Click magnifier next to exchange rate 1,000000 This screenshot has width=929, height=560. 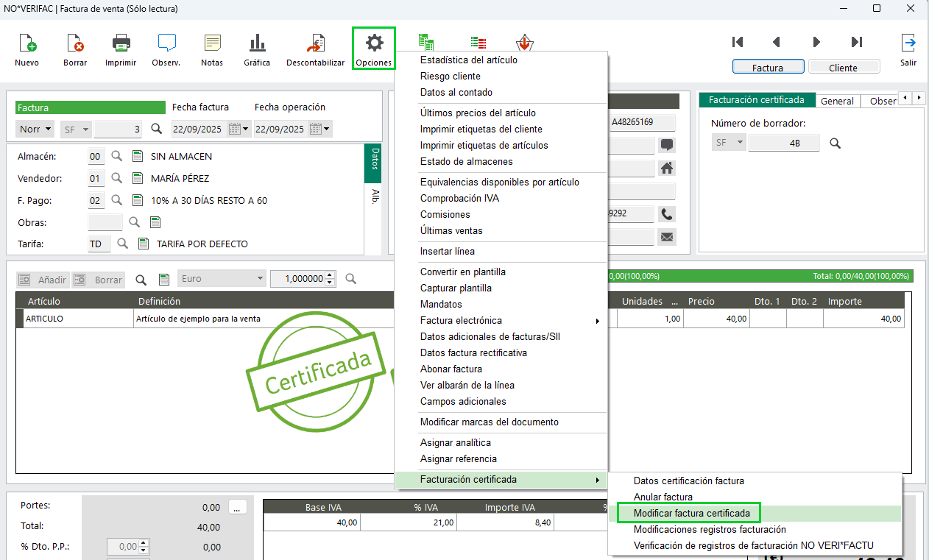351,278
